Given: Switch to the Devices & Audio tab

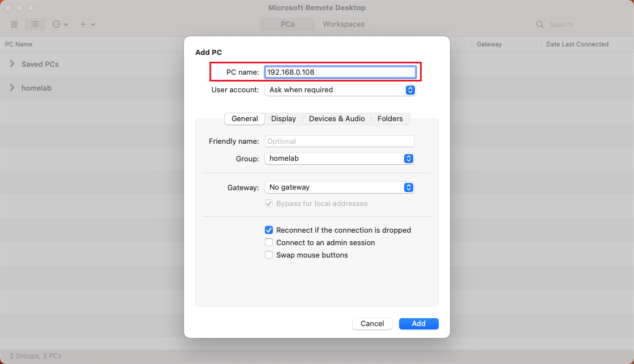Looking at the screenshot, I should (x=337, y=118).
